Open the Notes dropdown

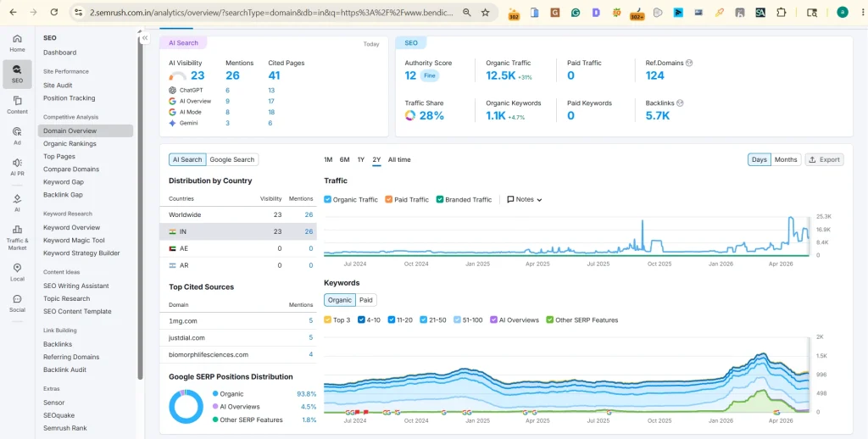524,199
